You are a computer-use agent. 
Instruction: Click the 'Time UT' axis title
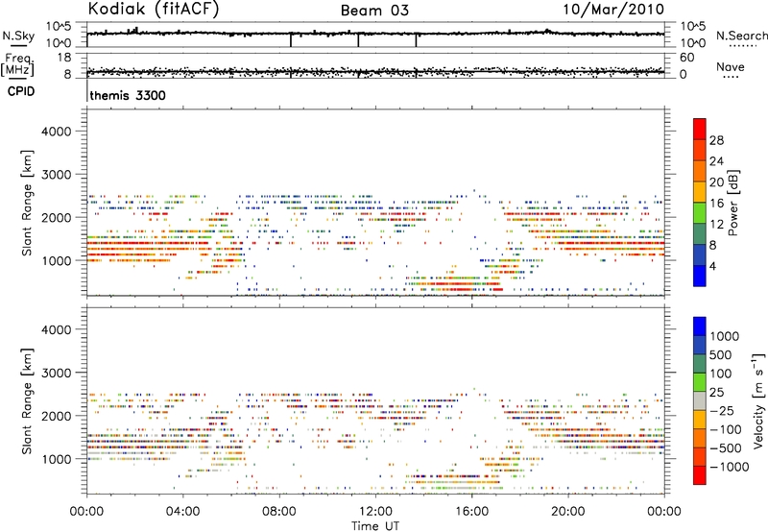coord(375,526)
